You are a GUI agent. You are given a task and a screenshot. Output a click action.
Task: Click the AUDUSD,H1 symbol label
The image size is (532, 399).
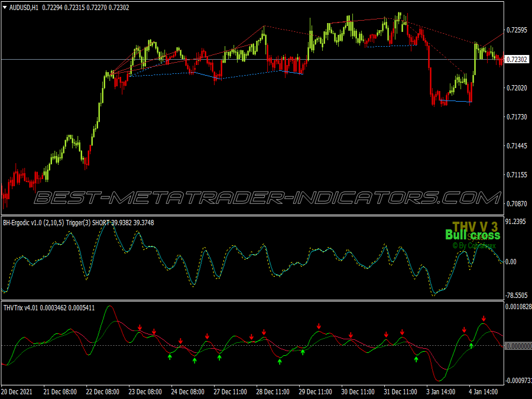click(24, 8)
